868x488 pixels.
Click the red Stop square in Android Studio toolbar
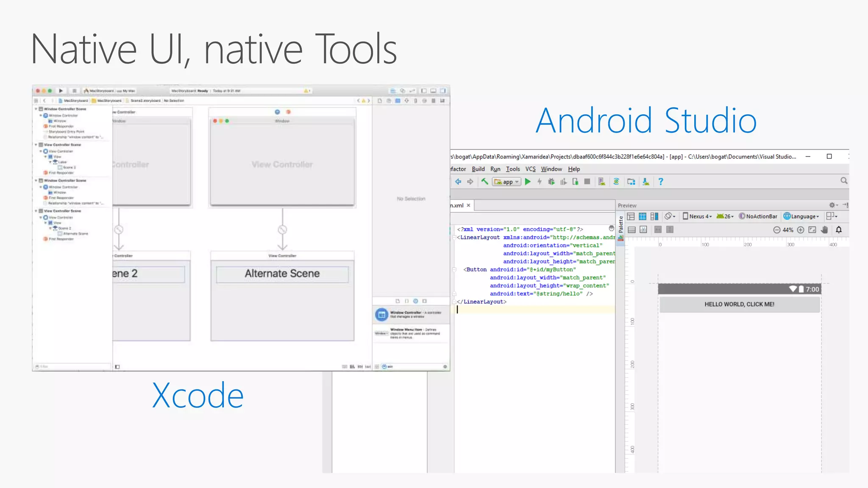(587, 182)
